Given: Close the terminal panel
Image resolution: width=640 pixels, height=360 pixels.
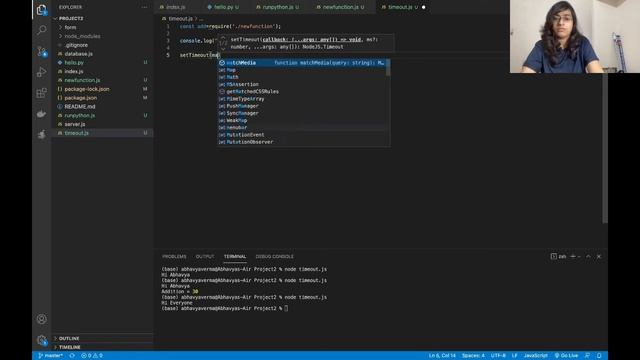Looking at the screenshot, I should pos(599,256).
